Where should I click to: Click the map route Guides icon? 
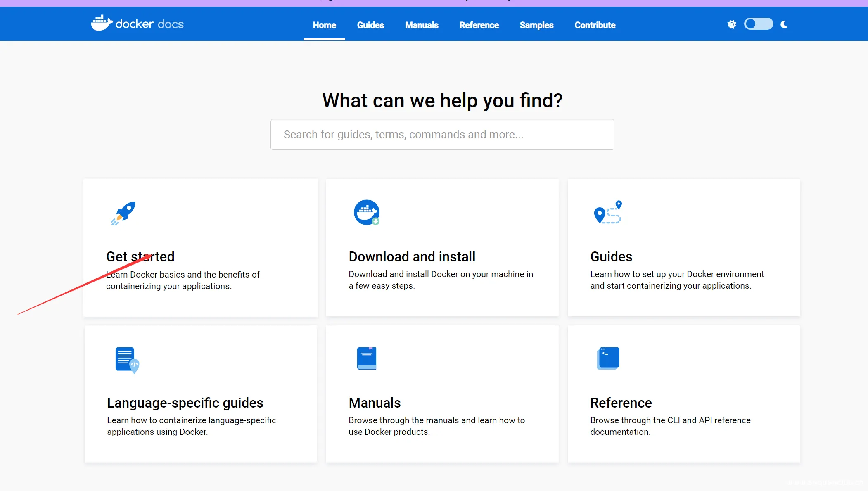click(x=608, y=212)
